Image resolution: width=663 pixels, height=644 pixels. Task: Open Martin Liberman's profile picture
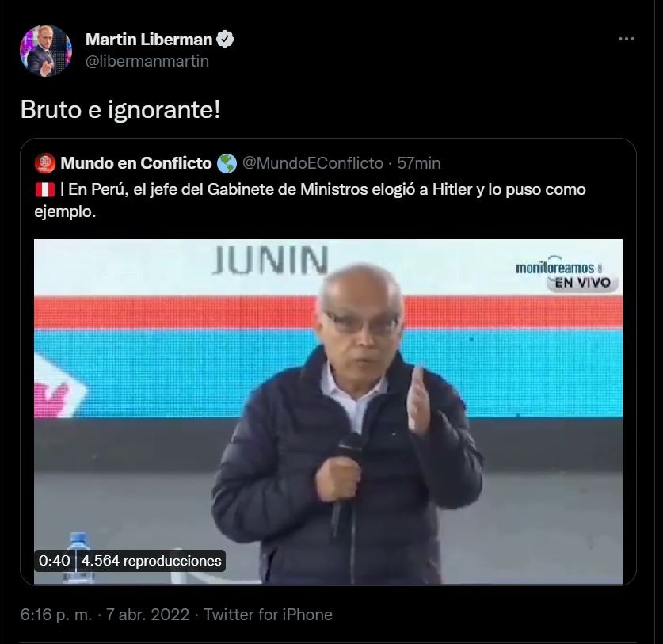click(46, 51)
